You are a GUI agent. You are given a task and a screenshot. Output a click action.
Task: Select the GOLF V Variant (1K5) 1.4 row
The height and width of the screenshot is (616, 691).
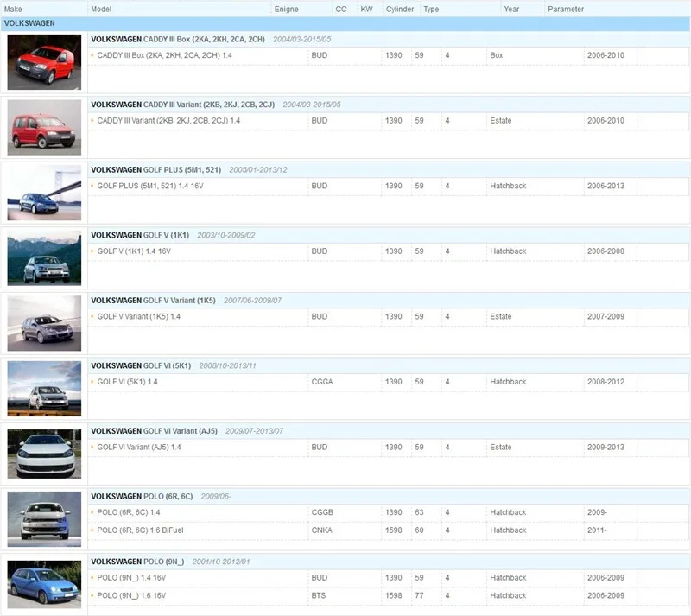(x=388, y=316)
